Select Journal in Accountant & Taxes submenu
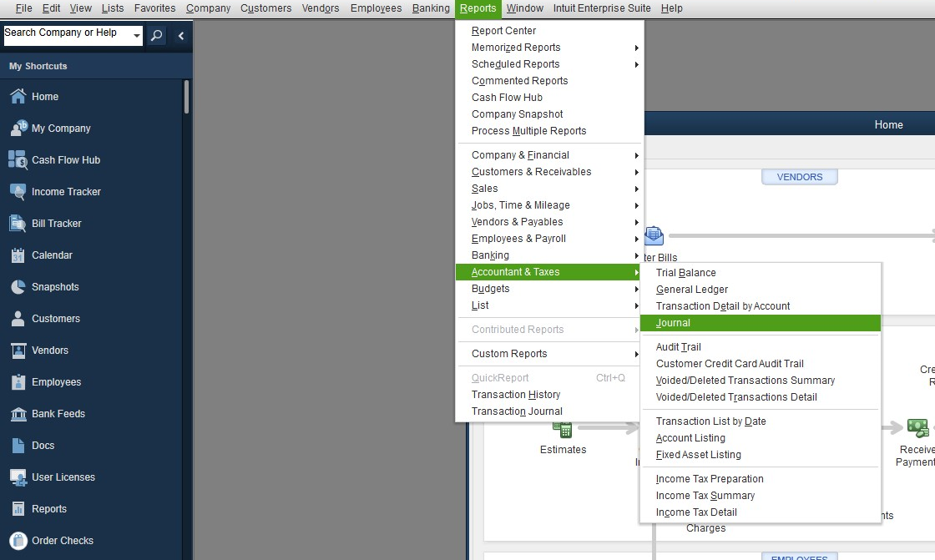935x560 pixels. [x=761, y=323]
